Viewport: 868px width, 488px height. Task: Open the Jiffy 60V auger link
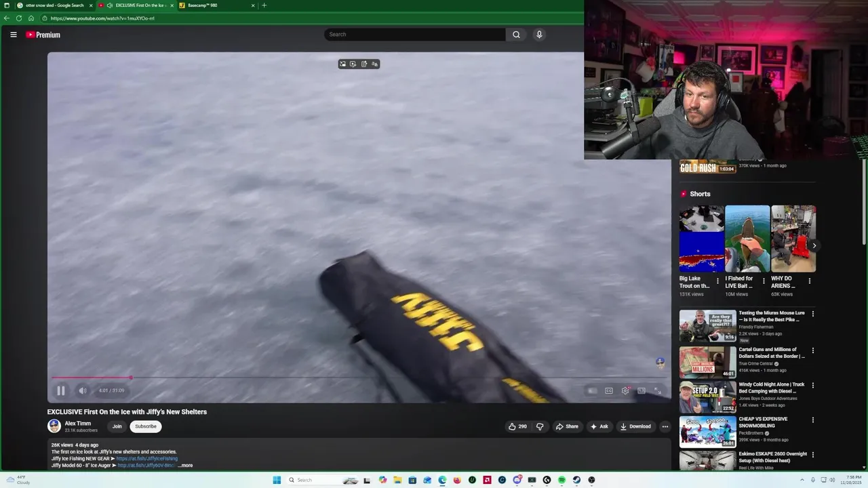146,466
